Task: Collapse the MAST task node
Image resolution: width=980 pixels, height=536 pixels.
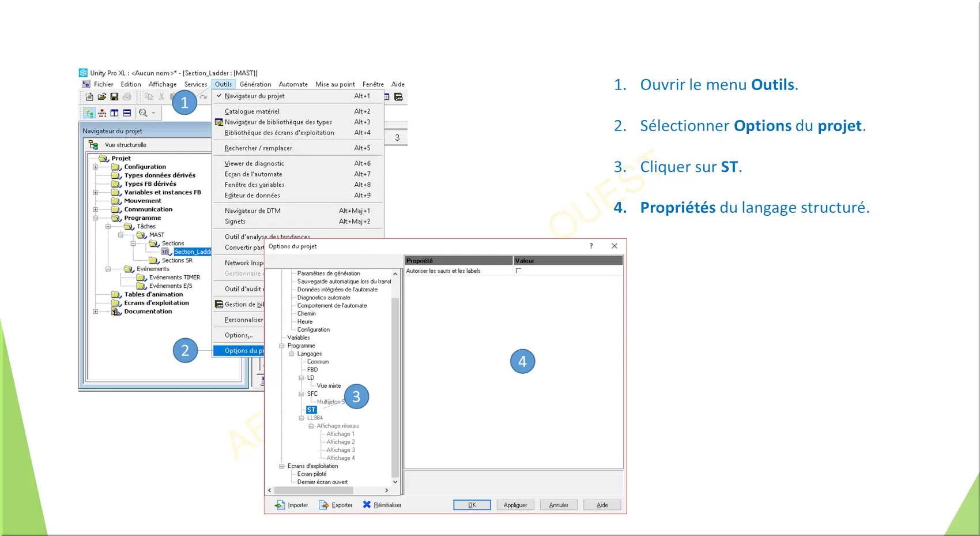Action: click(x=120, y=235)
